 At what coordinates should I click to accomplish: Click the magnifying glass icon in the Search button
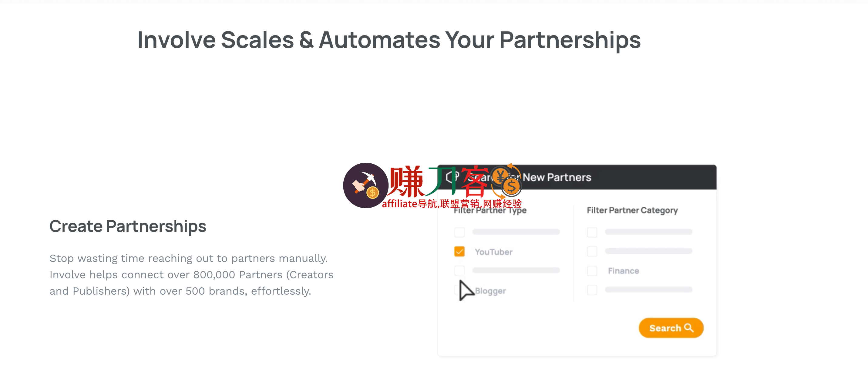tap(689, 328)
